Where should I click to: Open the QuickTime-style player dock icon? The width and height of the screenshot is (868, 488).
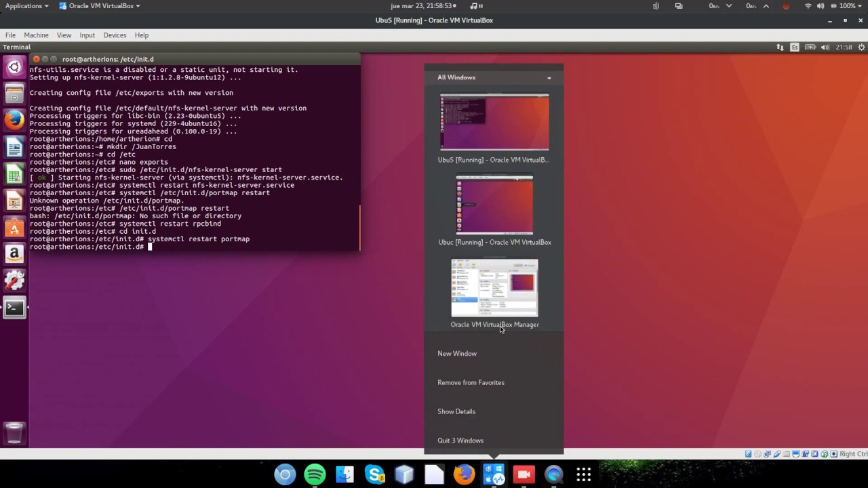[x=554, y=474]
